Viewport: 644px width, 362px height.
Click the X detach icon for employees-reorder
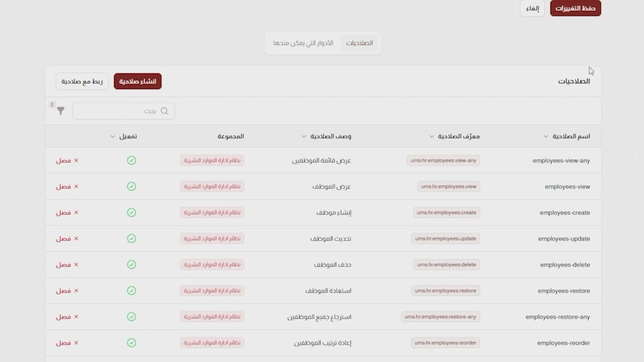(x=76, y=343)
